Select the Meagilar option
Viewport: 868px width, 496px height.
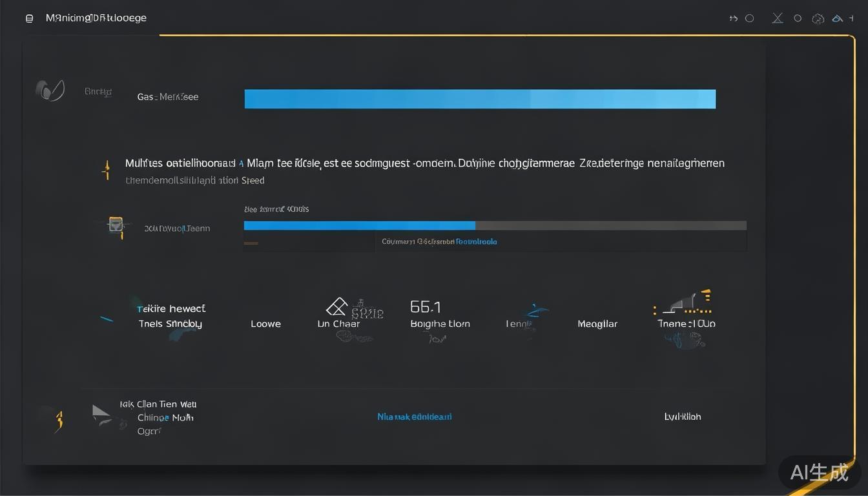pos(597,324)
